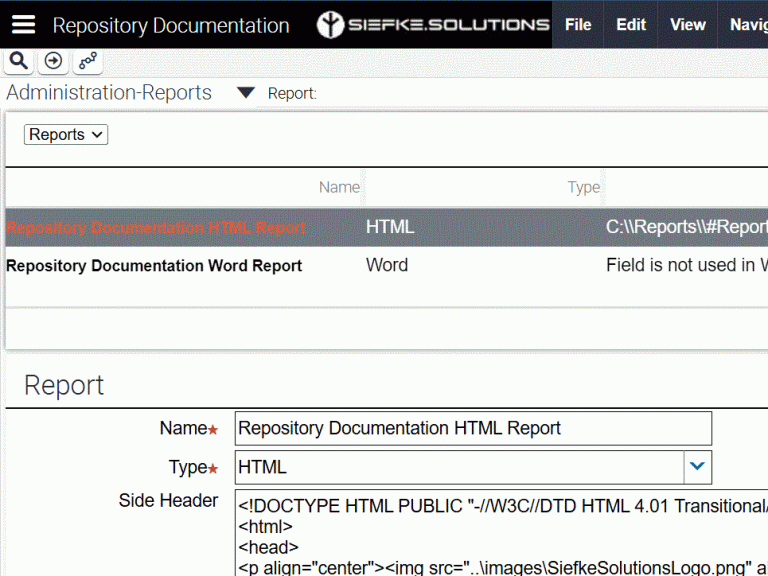The image size is (768, 576).
Task: Open the Type HTML dropdown arrow
Action: click(x=697, y=466)
